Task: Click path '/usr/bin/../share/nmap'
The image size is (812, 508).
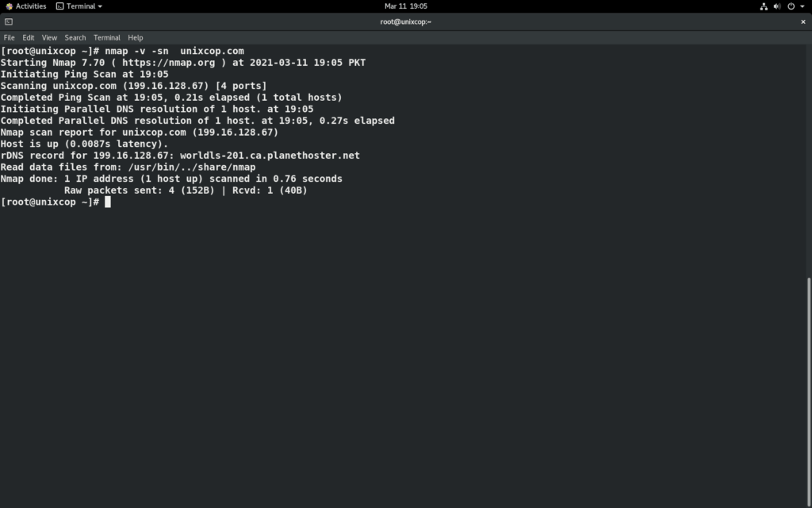Action: tap(192, 167)
